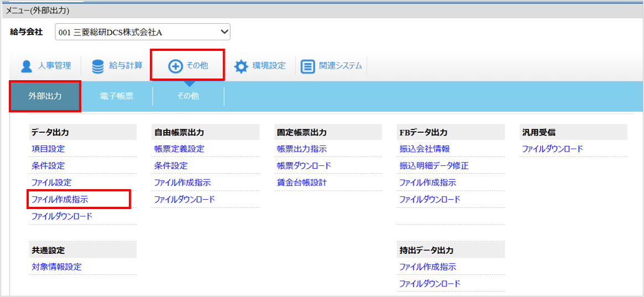Switch to the 外部出力 tab

45,97
